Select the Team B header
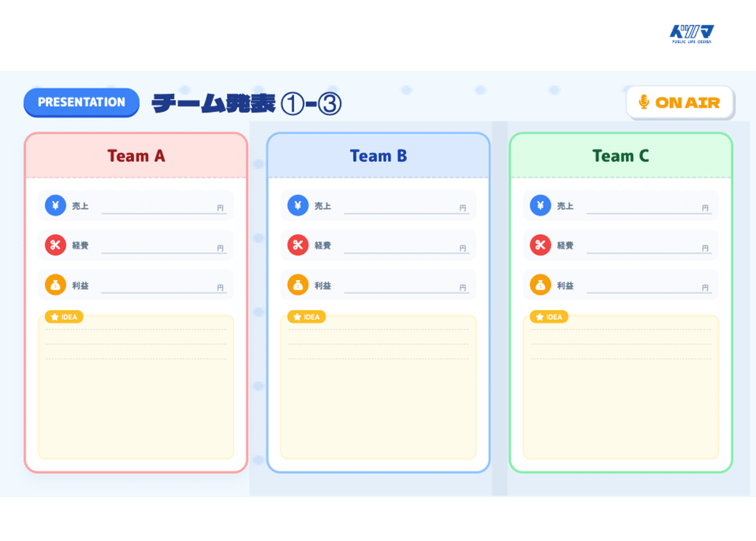Viewport: 756px width, 541px height. (x=379, y=156)
